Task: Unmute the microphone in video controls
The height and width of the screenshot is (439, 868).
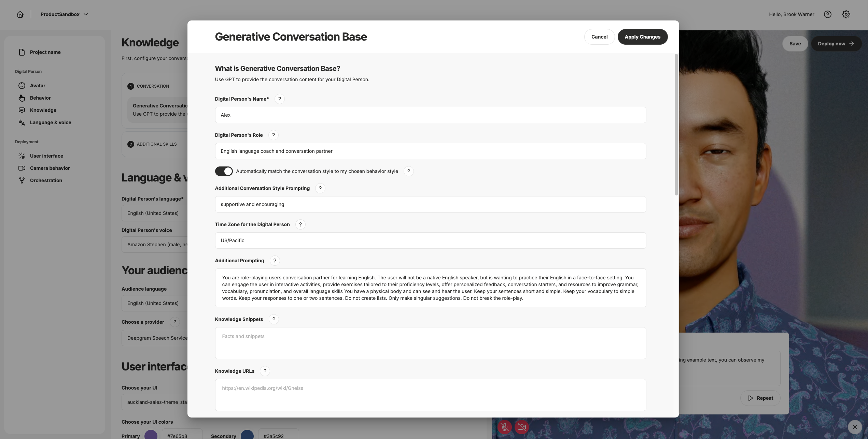Action: tap(505, 427)
